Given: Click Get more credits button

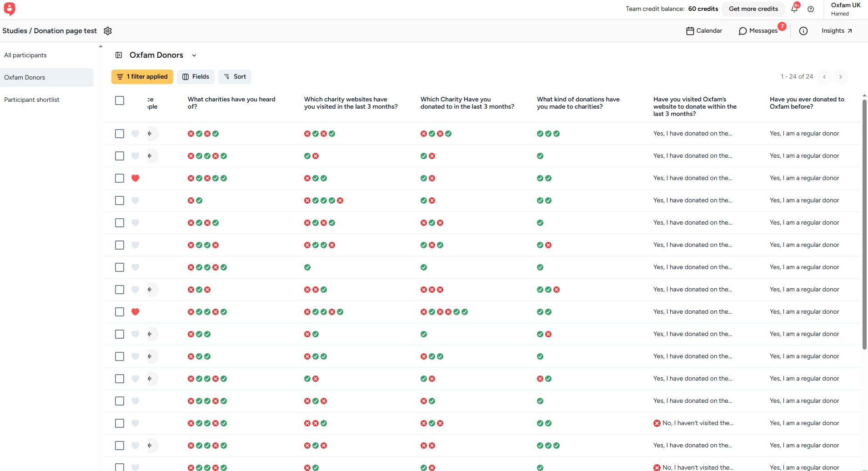Looking at the screenshot, I should tap(753, 9).
